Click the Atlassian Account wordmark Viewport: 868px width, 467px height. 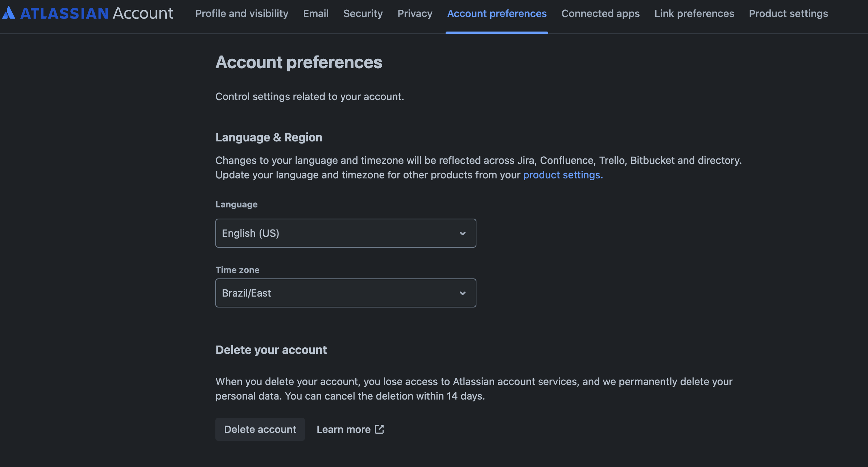97,14
